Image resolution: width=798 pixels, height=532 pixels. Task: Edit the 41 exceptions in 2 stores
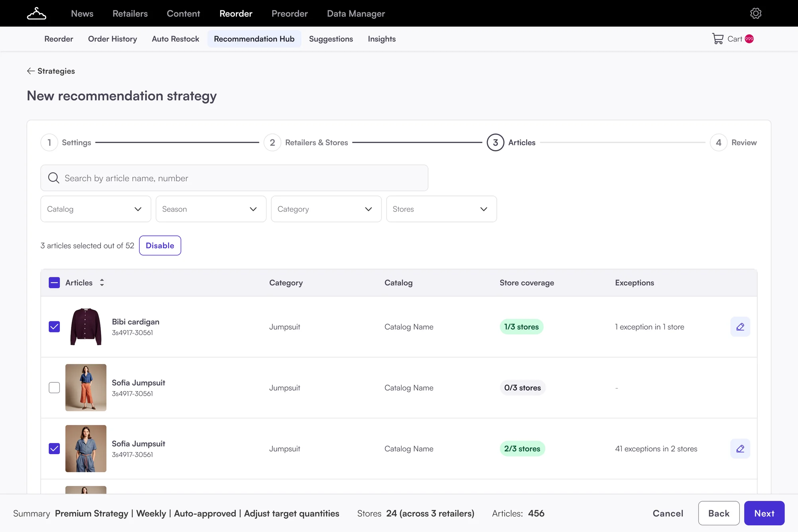(740, 449)
